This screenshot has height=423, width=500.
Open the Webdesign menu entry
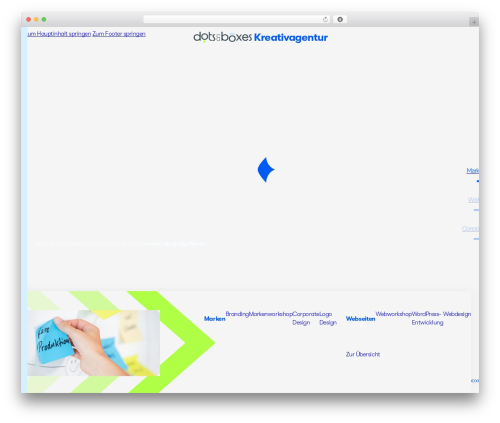pos(457,314)
